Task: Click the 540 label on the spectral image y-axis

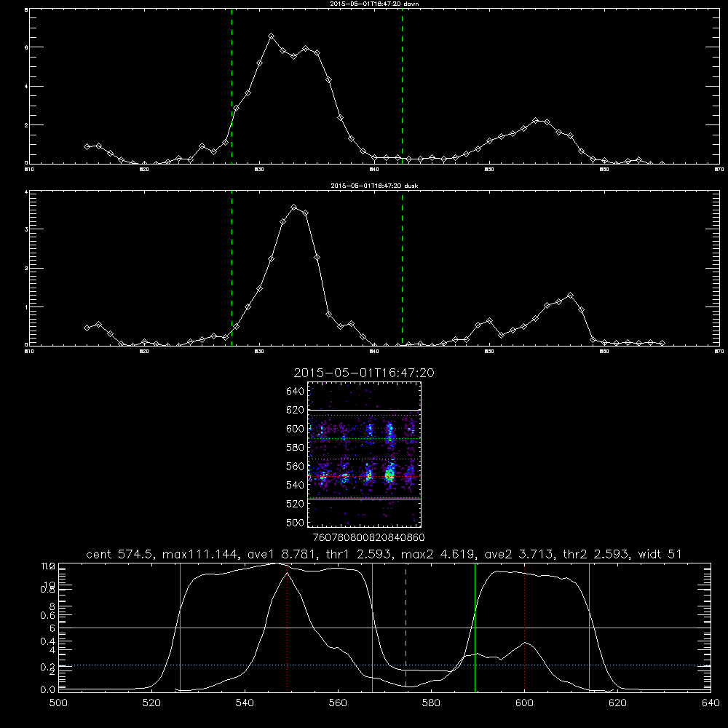Action: click(296, 485)
